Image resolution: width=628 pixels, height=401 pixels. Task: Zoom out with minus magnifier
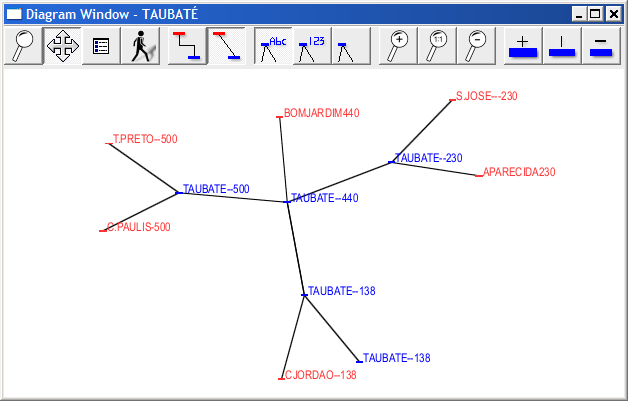tap(476, 46)
